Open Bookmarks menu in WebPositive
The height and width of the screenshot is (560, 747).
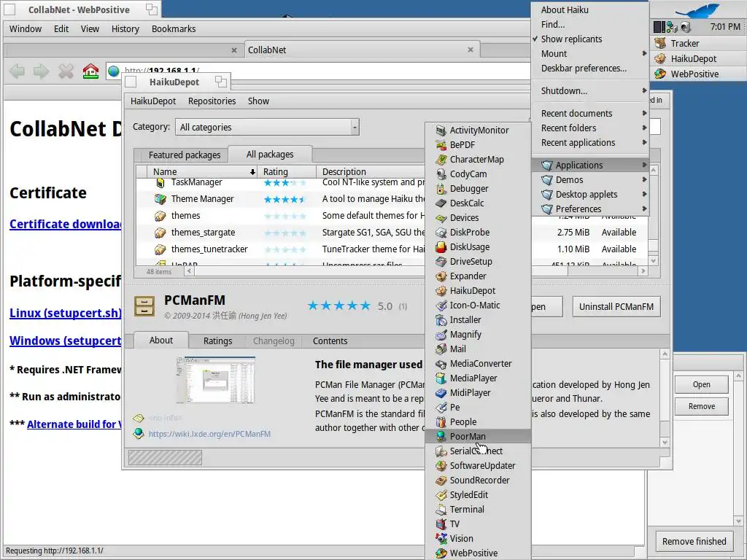click(x=174, y=29)
